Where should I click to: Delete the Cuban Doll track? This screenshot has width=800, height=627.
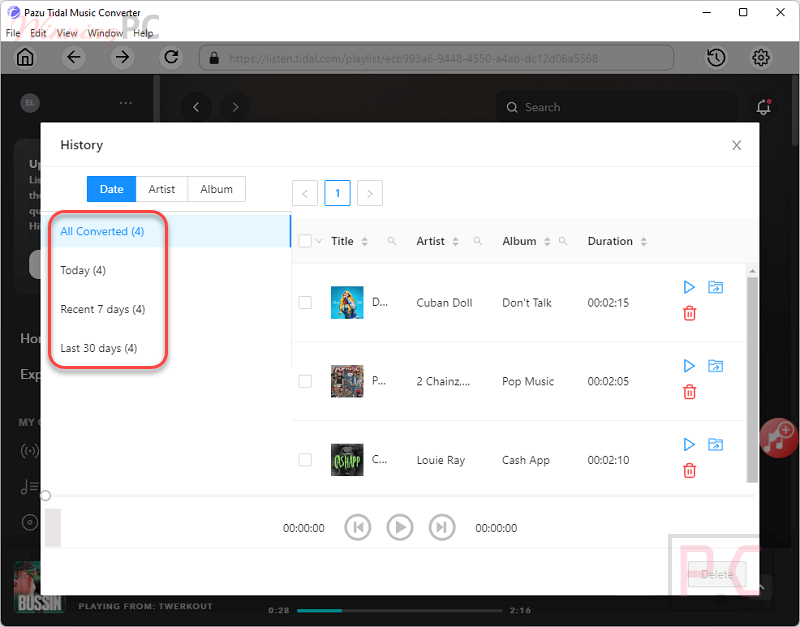[x=689, y=313]
